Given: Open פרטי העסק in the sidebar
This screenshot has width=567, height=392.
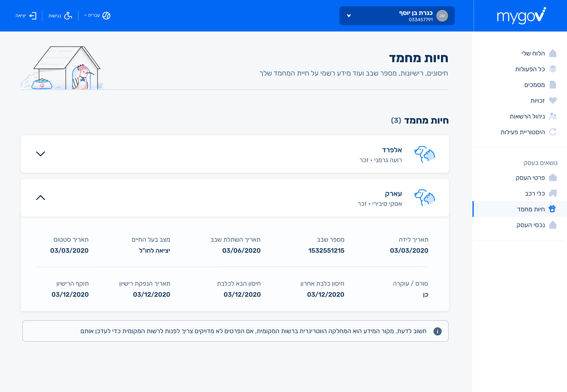Looking at the screenshot, I should [530, 178].
